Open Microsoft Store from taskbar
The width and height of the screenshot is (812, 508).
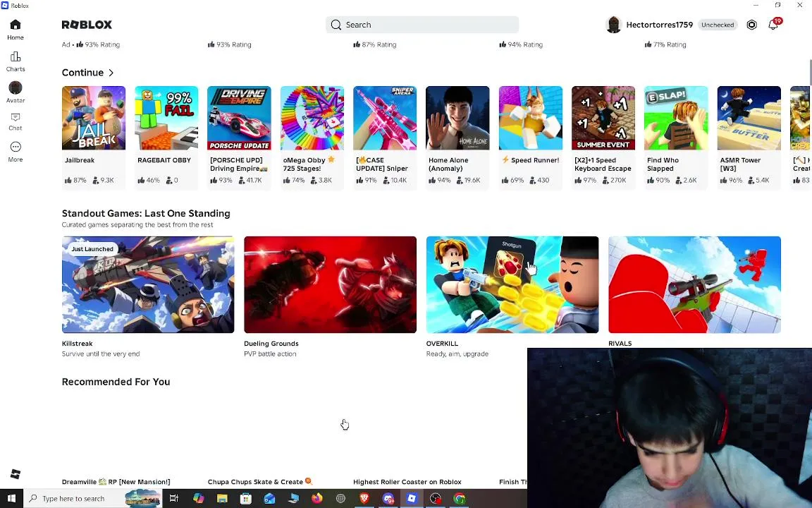[246, 498]
